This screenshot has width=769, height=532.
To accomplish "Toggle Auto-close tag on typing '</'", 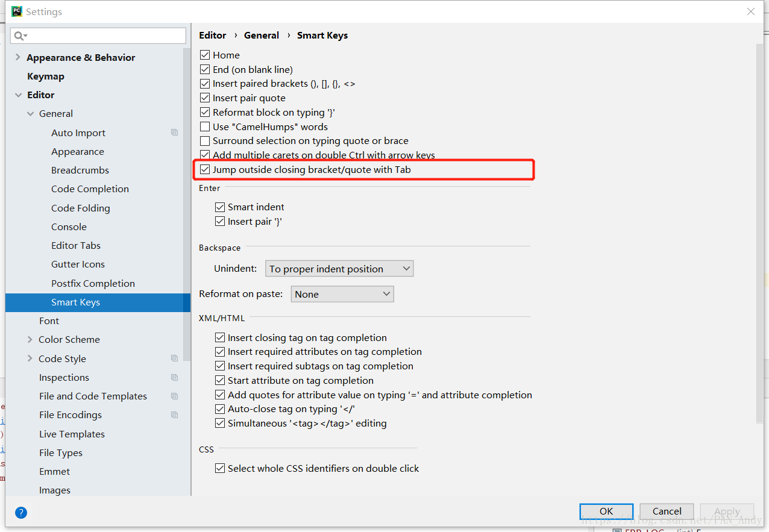I will [x=220, y=408].
